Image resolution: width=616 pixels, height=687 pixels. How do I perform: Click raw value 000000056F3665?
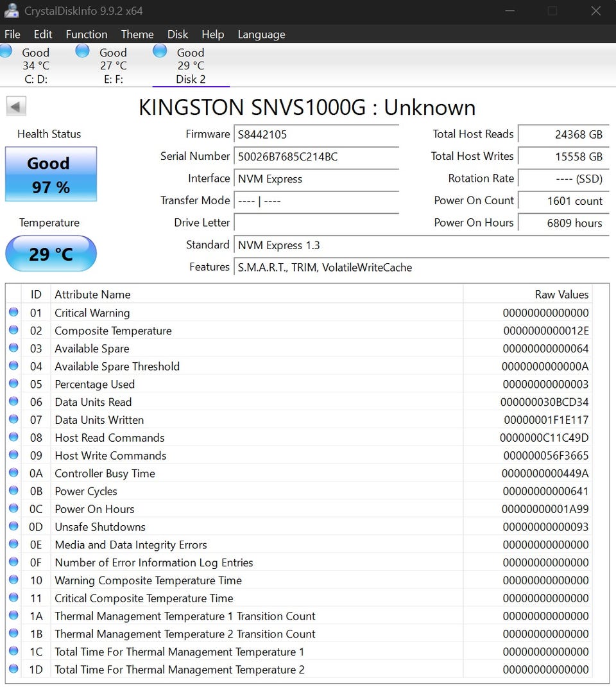(x=546, y=456)
